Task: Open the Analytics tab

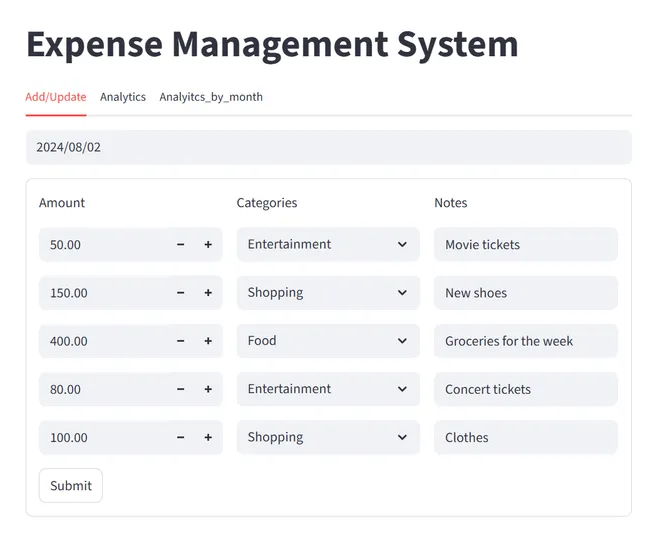Action: 123,97
